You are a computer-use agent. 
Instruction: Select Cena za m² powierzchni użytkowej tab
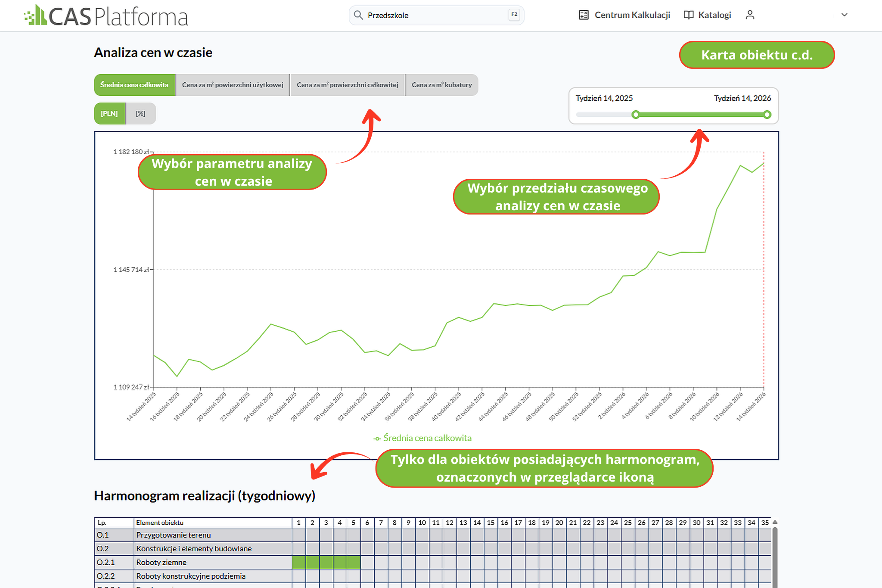[x=233, y=85]
